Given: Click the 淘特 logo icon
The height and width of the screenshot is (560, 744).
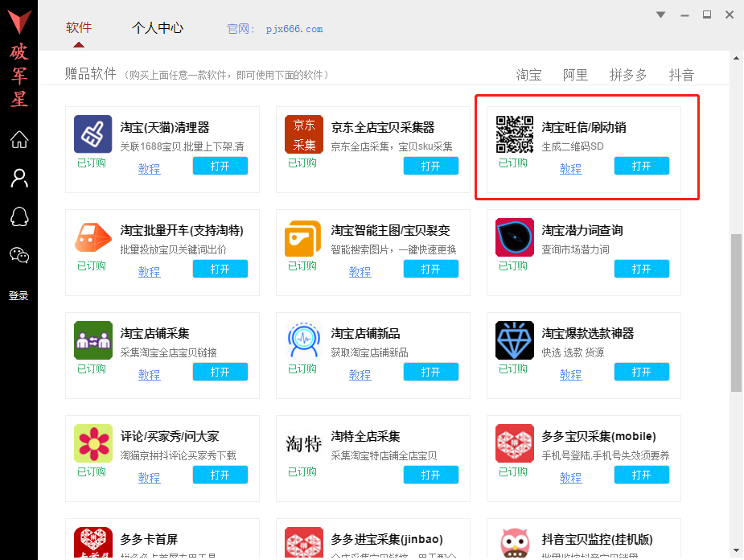Looking at the screenshot, I should pyautogui.click(x=304, y=444).
